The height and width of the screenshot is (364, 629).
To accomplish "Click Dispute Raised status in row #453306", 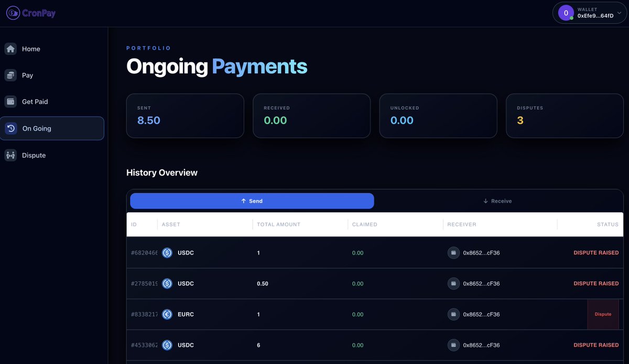I will pos(596,345).
